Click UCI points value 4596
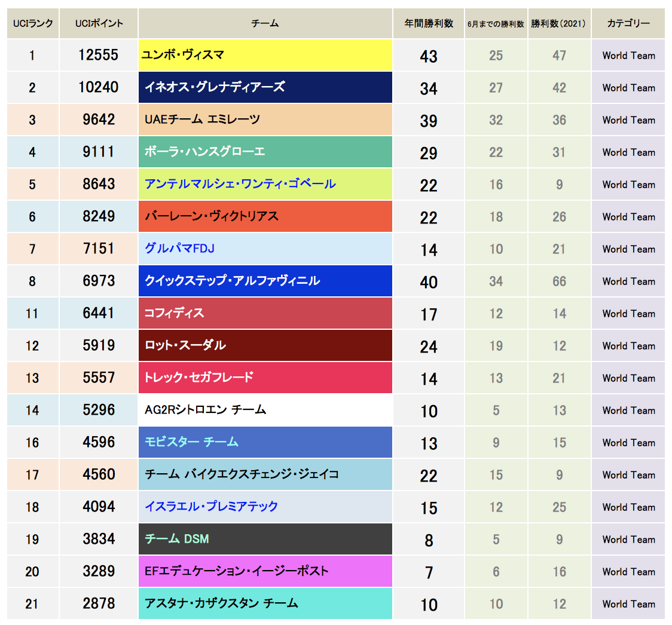 (99, 442)
